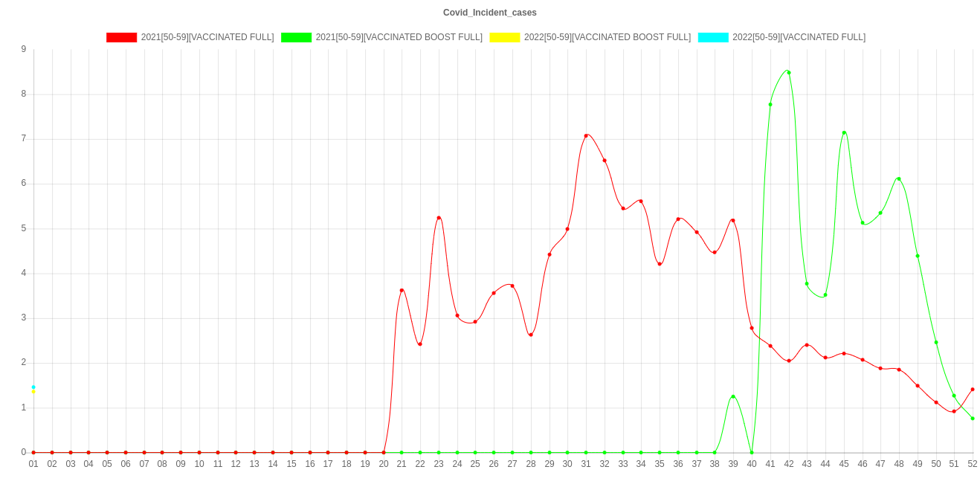
Task: Click the yellow data point at week 01
Action: coord(33,392)
